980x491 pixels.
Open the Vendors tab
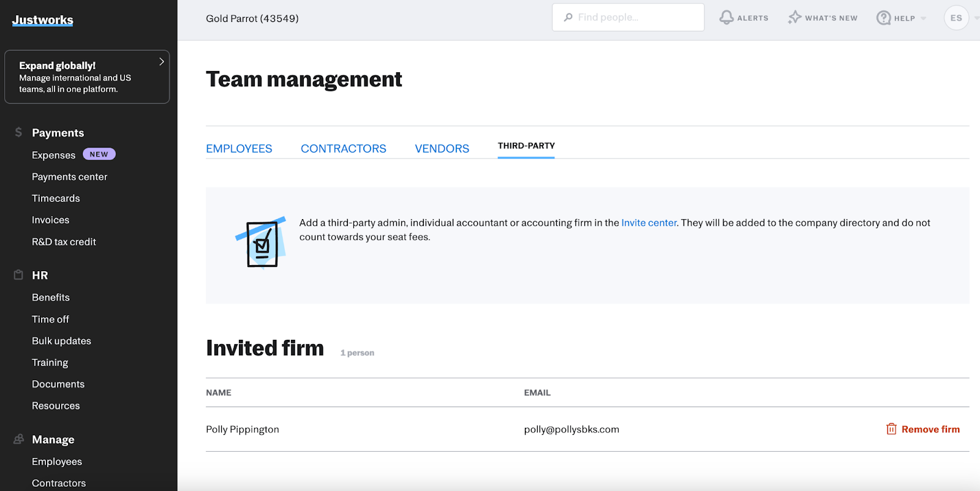pyautogui.click(x=442, y=149)
